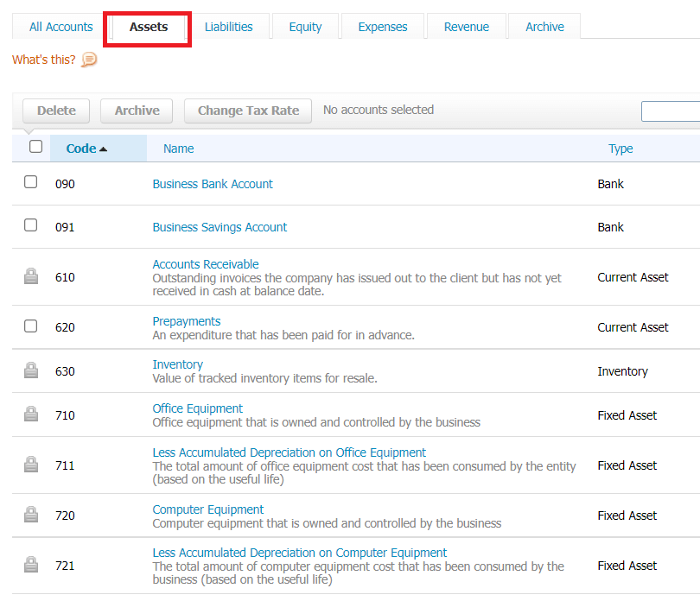Open the All Accounts tab
This screenshot has height=601, width=700.
coord(60,27)
